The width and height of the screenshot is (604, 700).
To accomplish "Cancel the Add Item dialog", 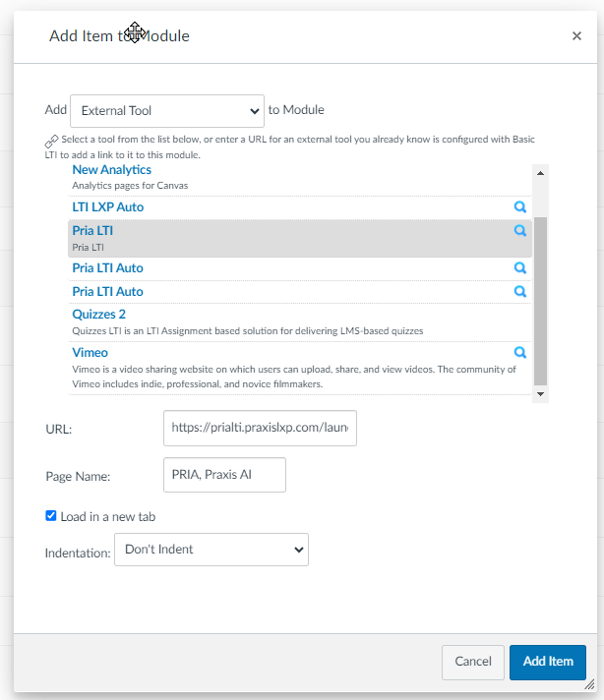I will [472, 662].
